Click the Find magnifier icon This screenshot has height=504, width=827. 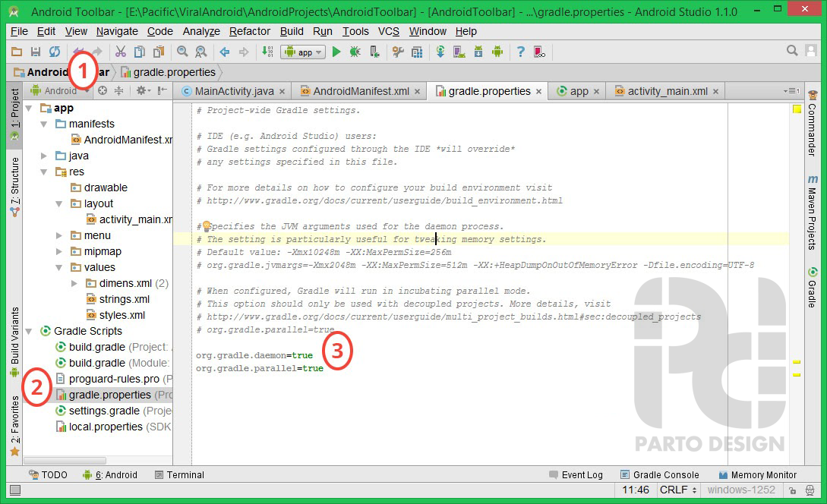182,52
